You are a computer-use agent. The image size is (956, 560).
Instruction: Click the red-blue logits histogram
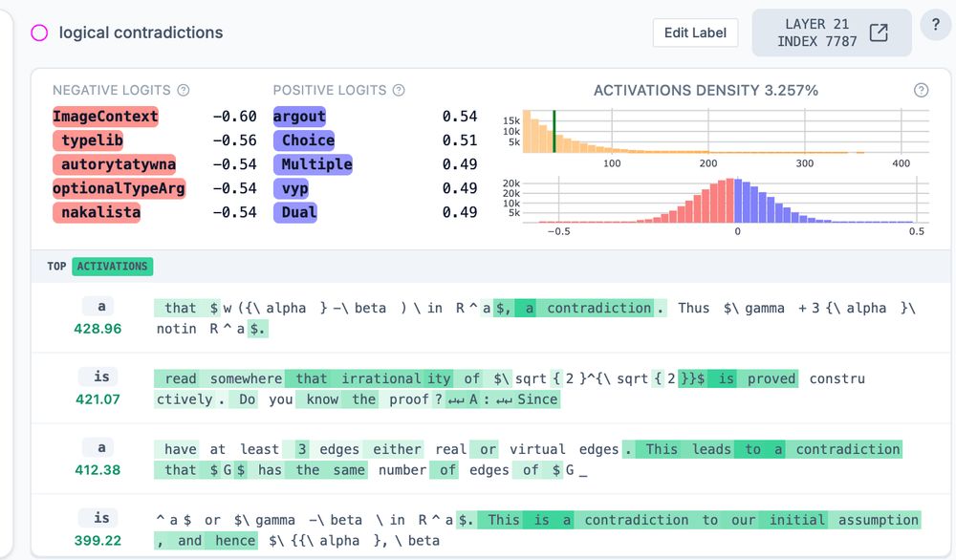726,200
